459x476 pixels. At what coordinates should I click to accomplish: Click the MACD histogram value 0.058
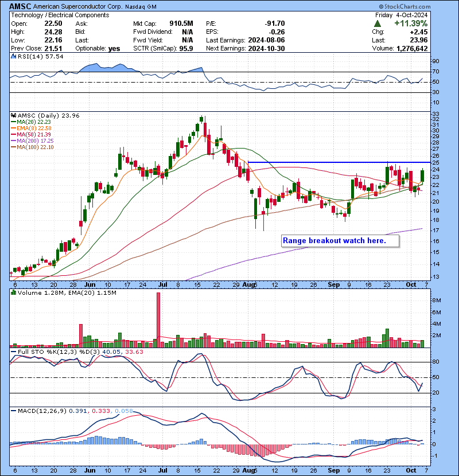point(123,411)
